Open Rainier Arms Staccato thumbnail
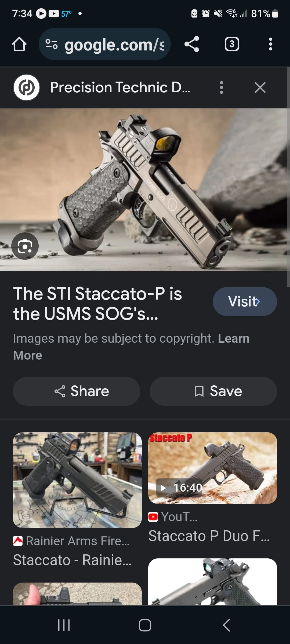The height and width of the screenshot is (644, 290). [x=77, y=480]
